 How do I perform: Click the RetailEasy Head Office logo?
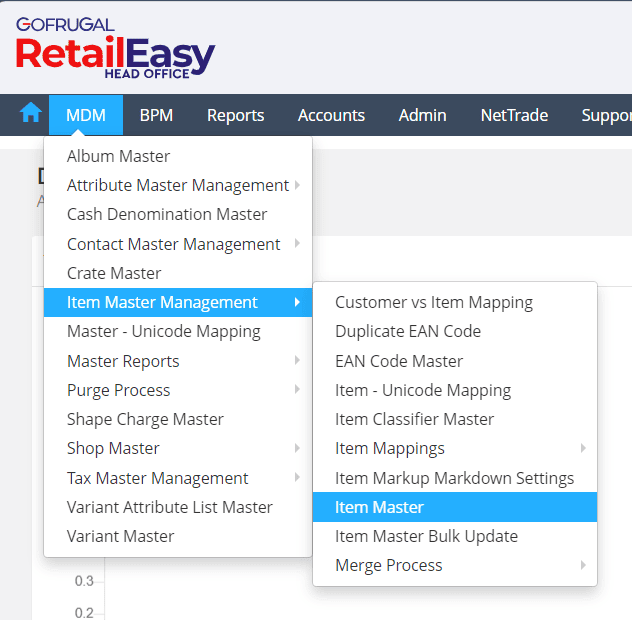point(115,48)
